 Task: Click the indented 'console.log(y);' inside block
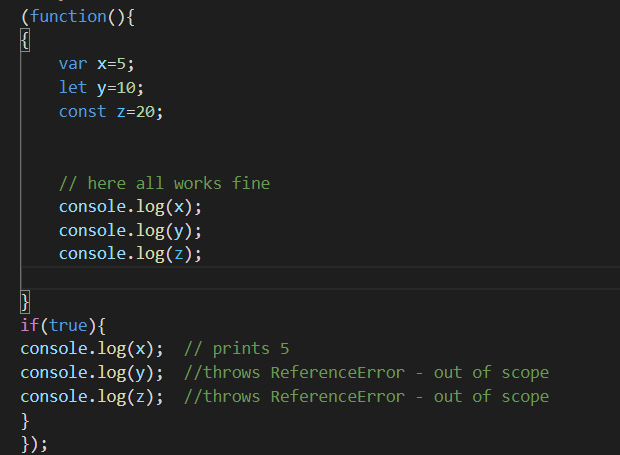point(130,231)
